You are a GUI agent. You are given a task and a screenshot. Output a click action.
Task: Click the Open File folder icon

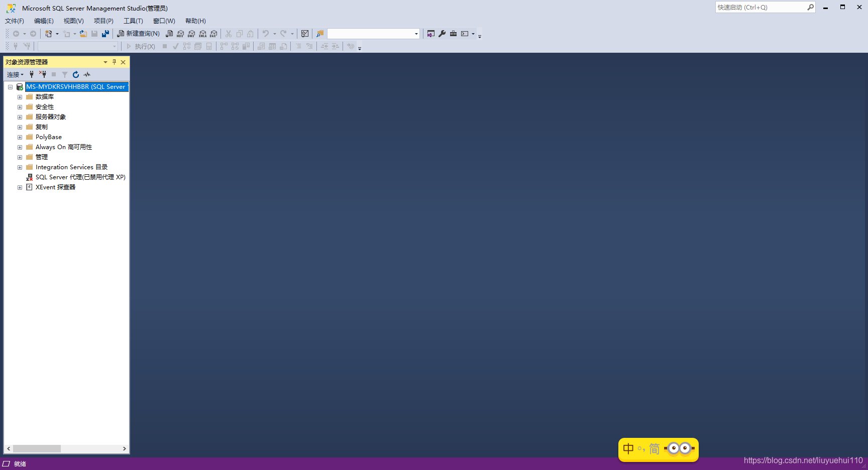click(x=83, y=34)
